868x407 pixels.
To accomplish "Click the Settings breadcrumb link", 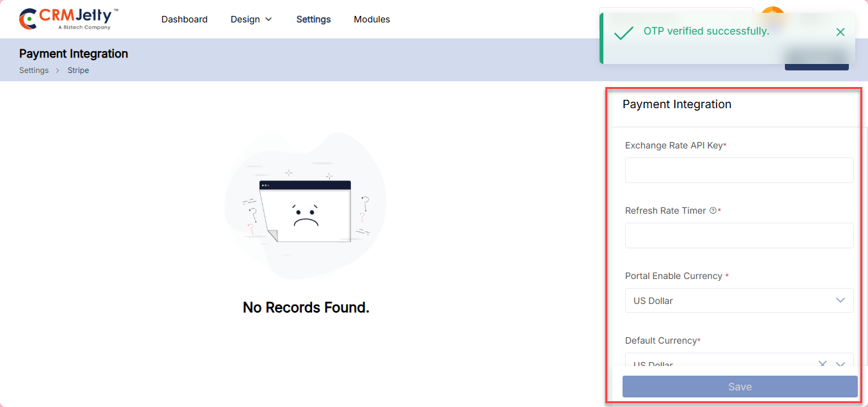I will pos(34,70).
